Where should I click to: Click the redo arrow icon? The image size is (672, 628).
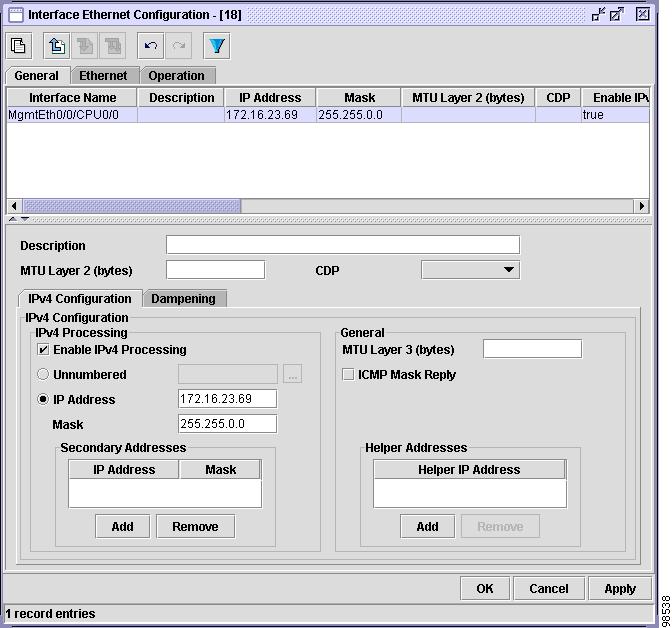click(179, 46)
